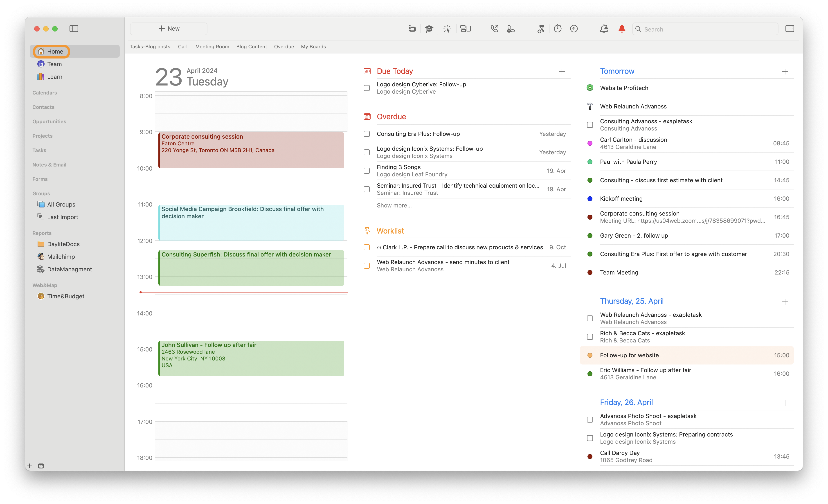Click the pin icon beside Worklist
This screenshot has width=828, height=504.
pyautogui.click(x=367, y=231)
